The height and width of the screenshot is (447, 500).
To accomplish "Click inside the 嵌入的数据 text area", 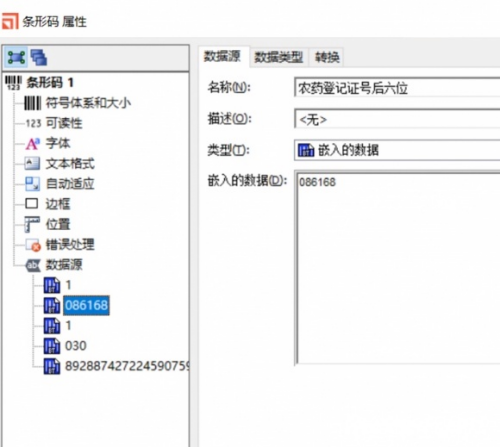I will pyautogui.click(x=397, y=268).
